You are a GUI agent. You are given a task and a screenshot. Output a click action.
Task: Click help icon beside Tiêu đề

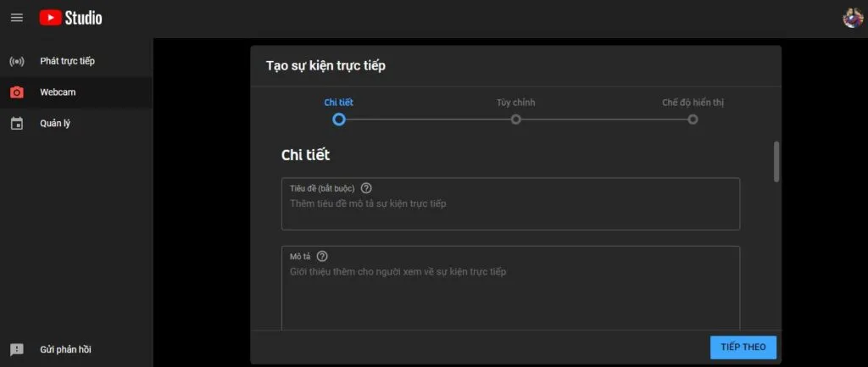pyautogui.click(x=366, y=188)
